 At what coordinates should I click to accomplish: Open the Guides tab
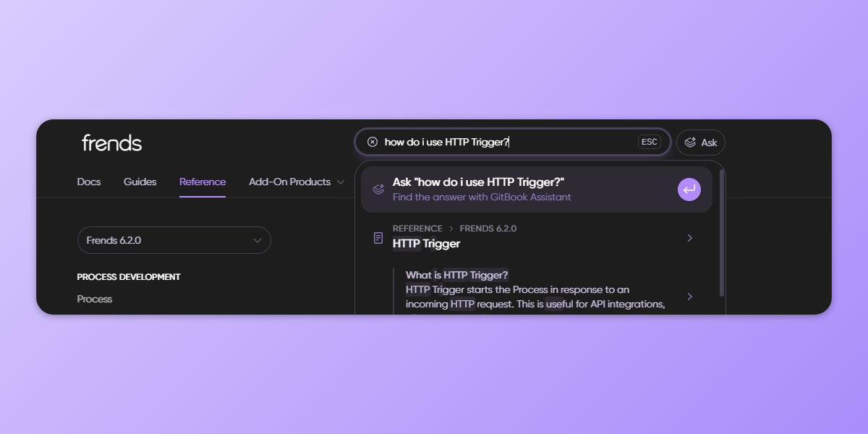(140, 182)
